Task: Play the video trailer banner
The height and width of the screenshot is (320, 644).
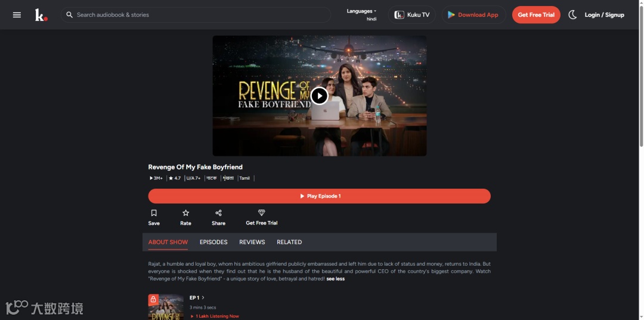Action: coord(319,96)
